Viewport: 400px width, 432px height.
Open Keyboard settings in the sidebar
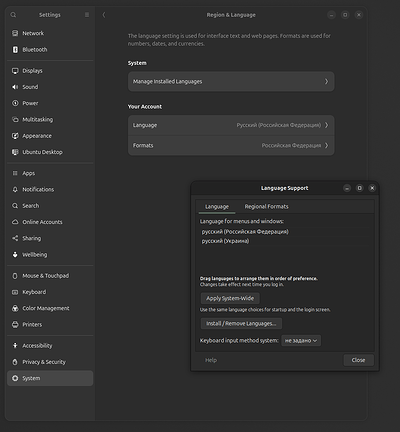(x=50, y=292)
